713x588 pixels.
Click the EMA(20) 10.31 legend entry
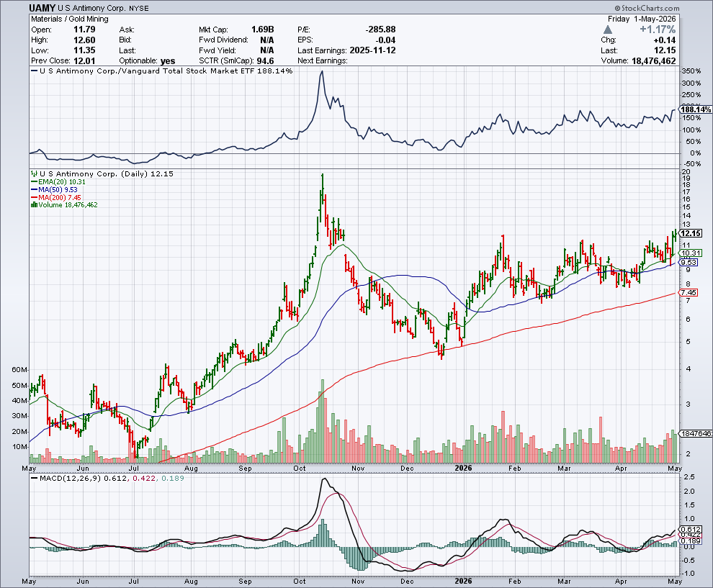coord(58,182)
